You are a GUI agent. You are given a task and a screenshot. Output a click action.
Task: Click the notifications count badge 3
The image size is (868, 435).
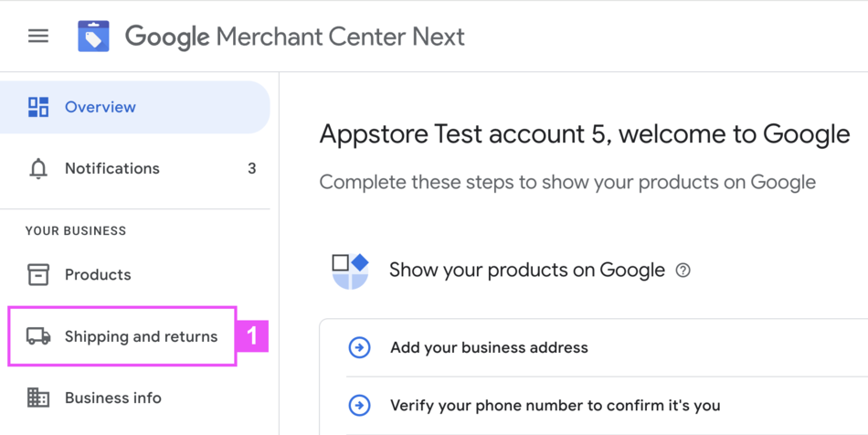[252, 169]
